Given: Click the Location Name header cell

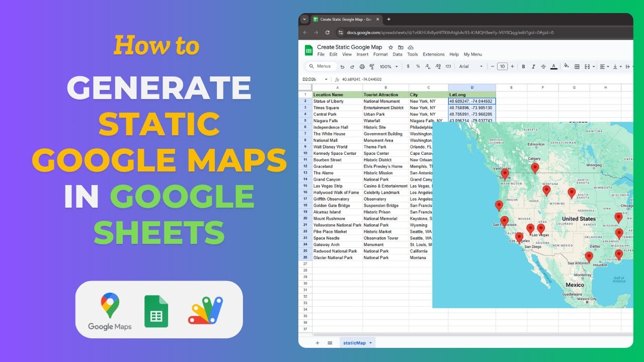Looking at the screenshot, I should (x=337, y=95).
